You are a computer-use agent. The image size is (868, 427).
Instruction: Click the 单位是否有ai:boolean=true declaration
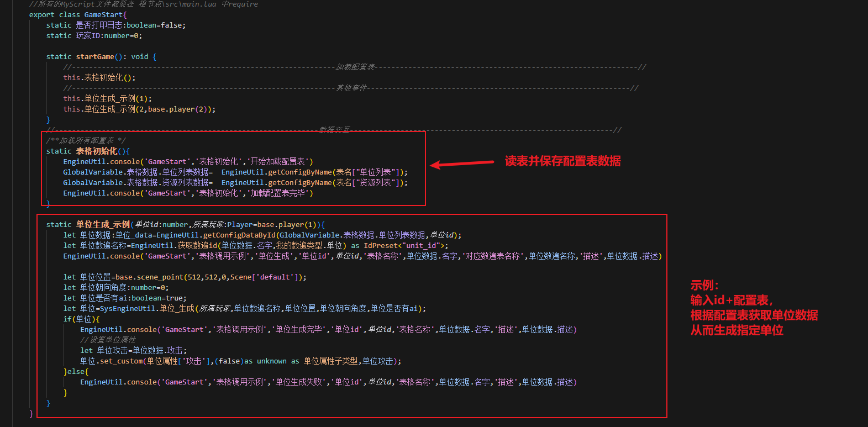pyautogui.click(x=125, y=298)
